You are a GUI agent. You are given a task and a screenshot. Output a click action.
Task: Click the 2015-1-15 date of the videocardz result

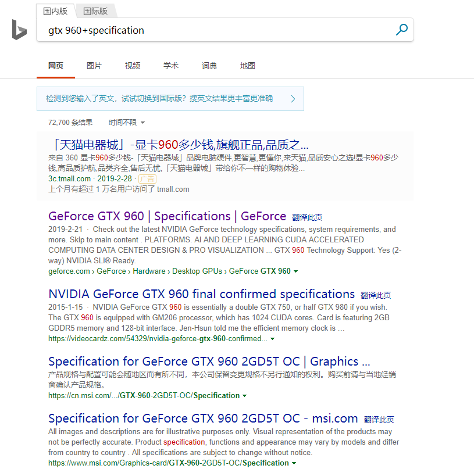pyautogui.click(x=65, y=307)
